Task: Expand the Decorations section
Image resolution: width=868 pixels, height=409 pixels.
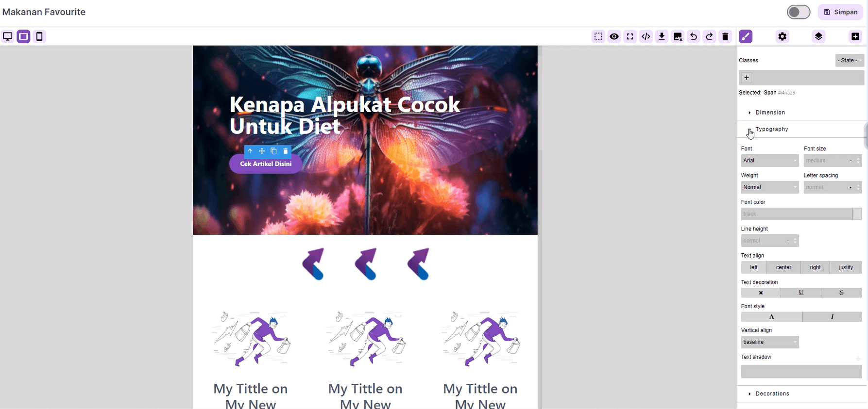Action: [x=772, y=393]
